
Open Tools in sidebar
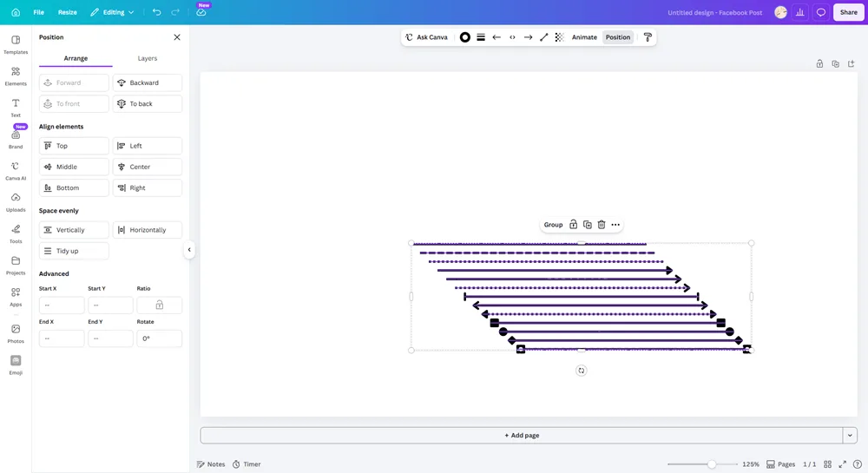pos(16,233)
